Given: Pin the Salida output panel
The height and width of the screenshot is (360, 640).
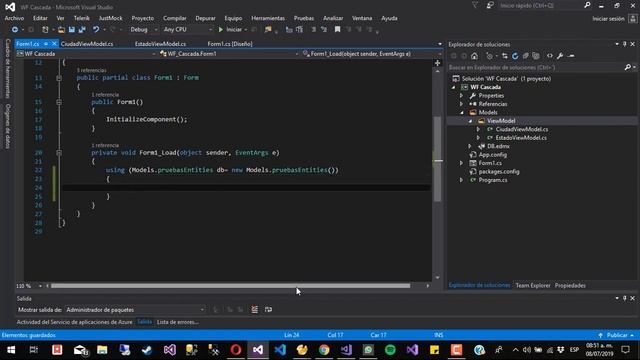Looking at the screenshot, I should coord(624,298).
